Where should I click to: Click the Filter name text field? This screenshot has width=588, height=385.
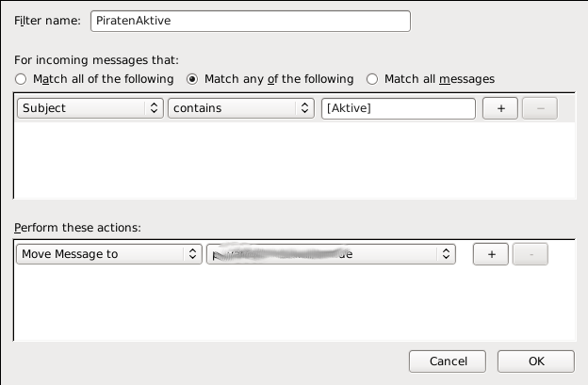click(x=250, y=21)
